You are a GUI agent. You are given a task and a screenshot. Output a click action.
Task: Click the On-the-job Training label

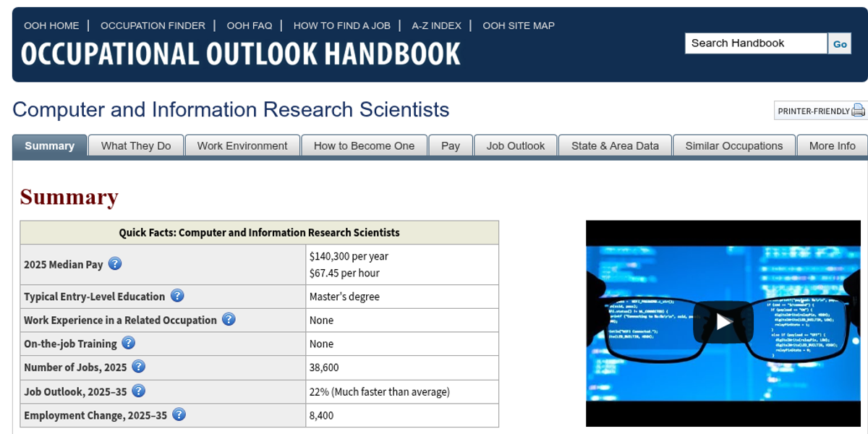tap(70, 344)
